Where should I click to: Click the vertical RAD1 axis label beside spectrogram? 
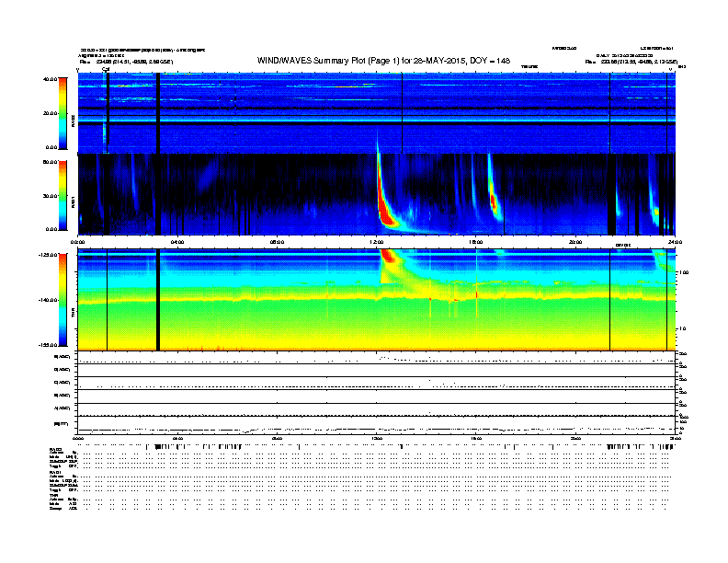point(73,201)
